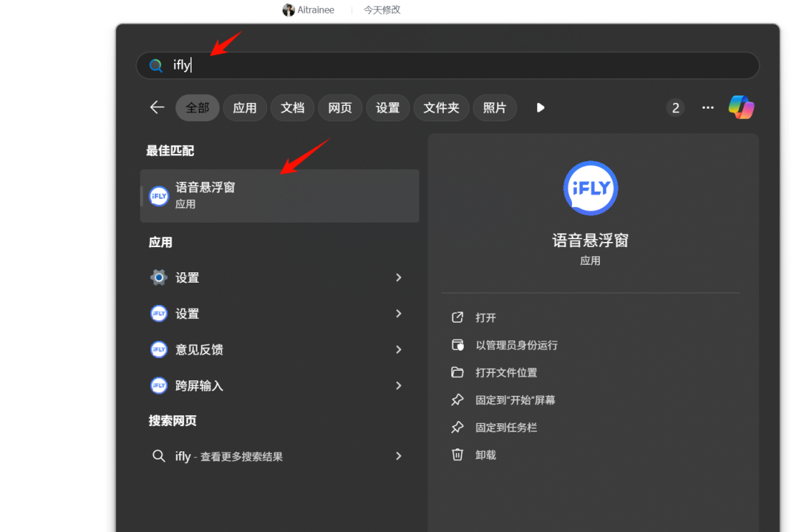Viewport: 799px width, 532px height.
Task: Expand the gear 设置 result chevron
Action: pos(399,277)
